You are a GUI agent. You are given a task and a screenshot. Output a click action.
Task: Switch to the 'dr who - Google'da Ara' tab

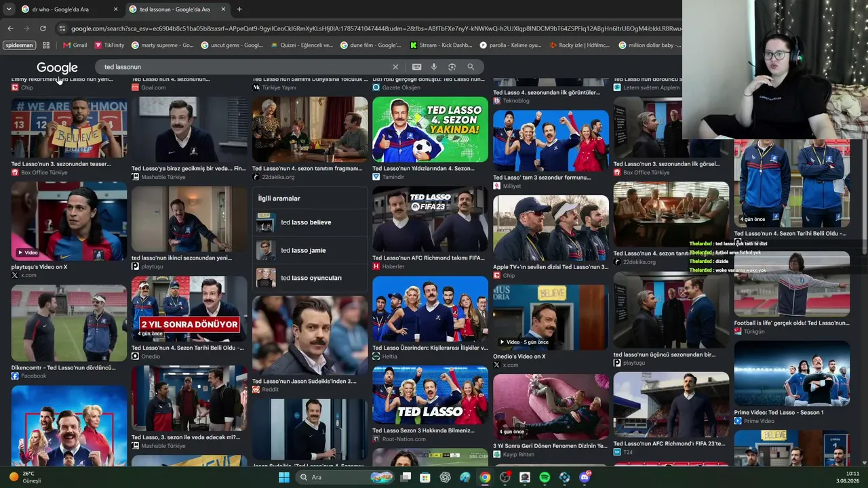(69, 9)
